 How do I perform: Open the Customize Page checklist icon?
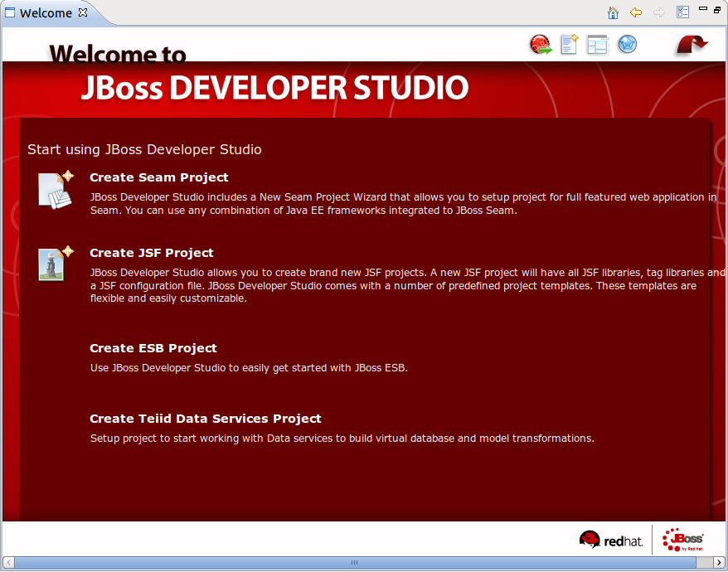point(682,12)
